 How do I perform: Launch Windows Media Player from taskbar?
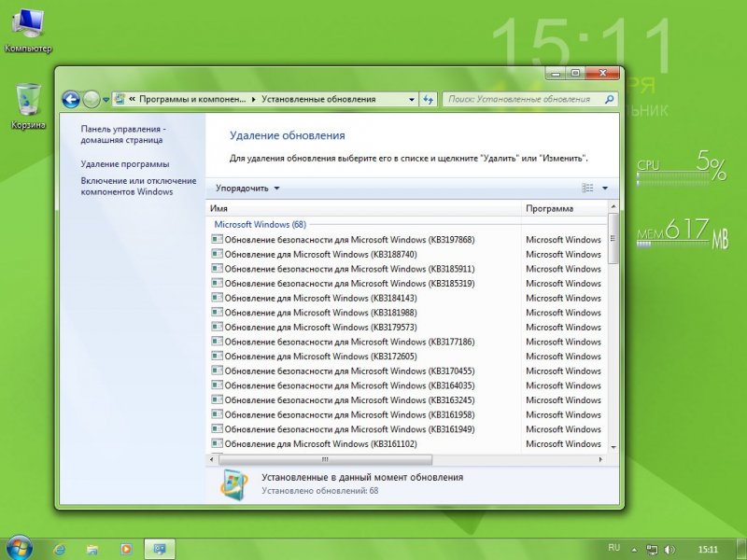tap(126, 549)
